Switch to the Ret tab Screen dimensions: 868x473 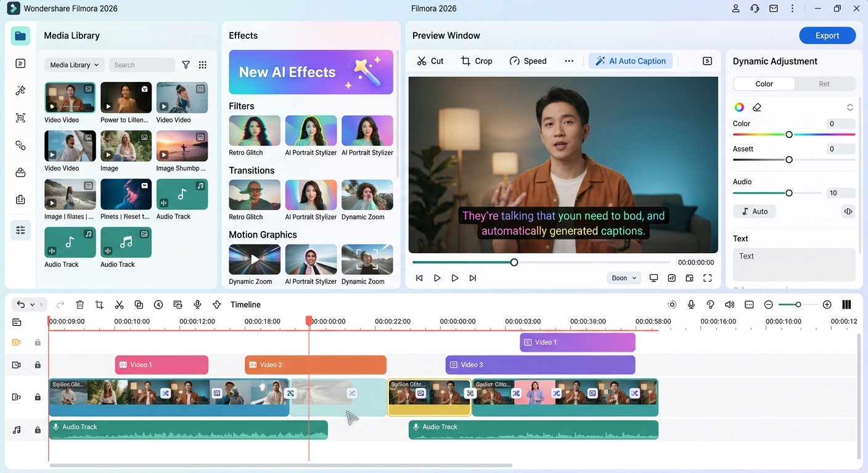(x=824, y=84)
